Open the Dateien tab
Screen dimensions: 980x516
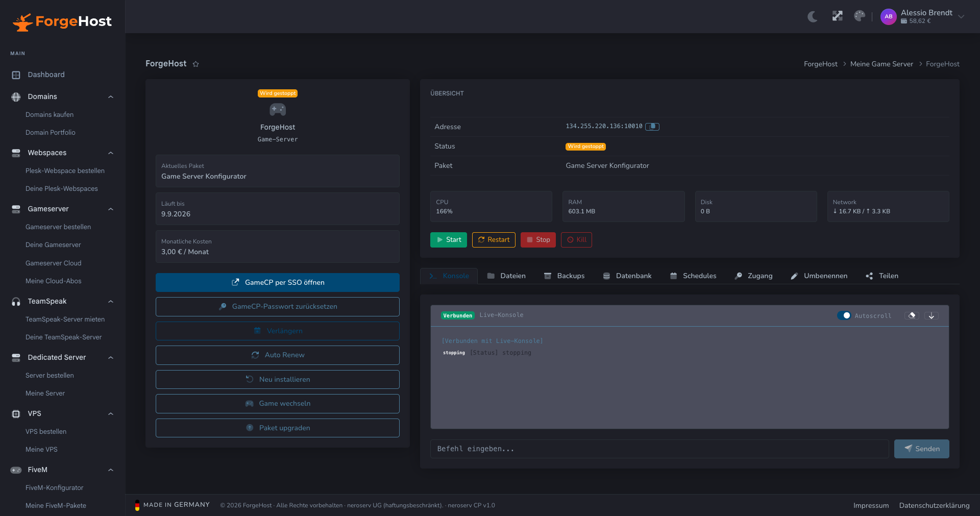pos(506,276)
